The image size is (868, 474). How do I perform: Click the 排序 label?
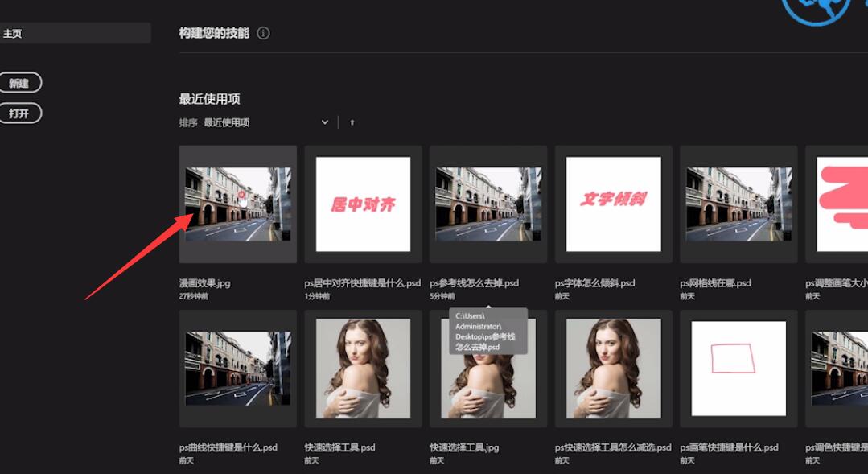tap(188, 122)
